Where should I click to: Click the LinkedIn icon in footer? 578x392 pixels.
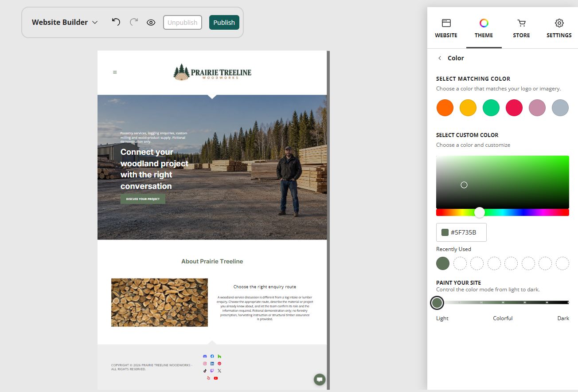point(212,364)
